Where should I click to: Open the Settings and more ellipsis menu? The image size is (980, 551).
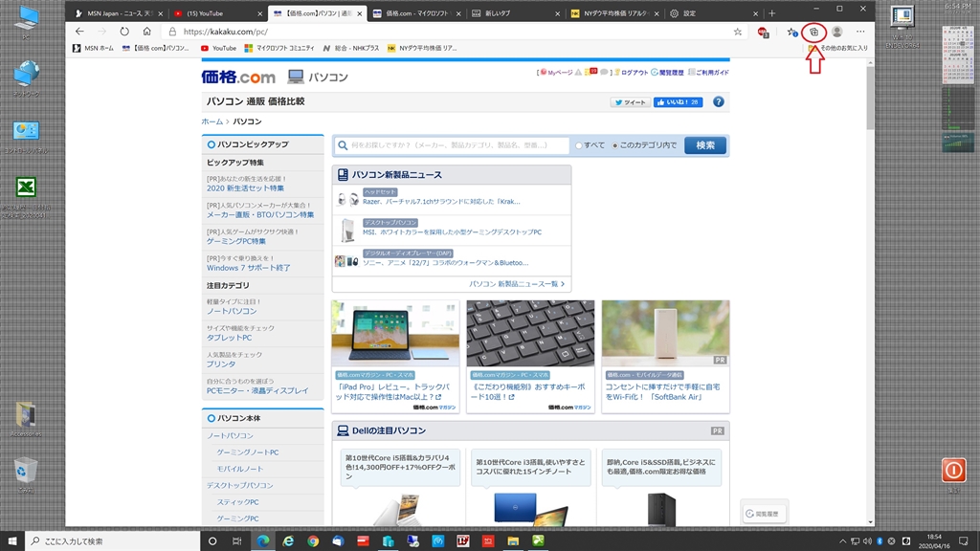860,32
